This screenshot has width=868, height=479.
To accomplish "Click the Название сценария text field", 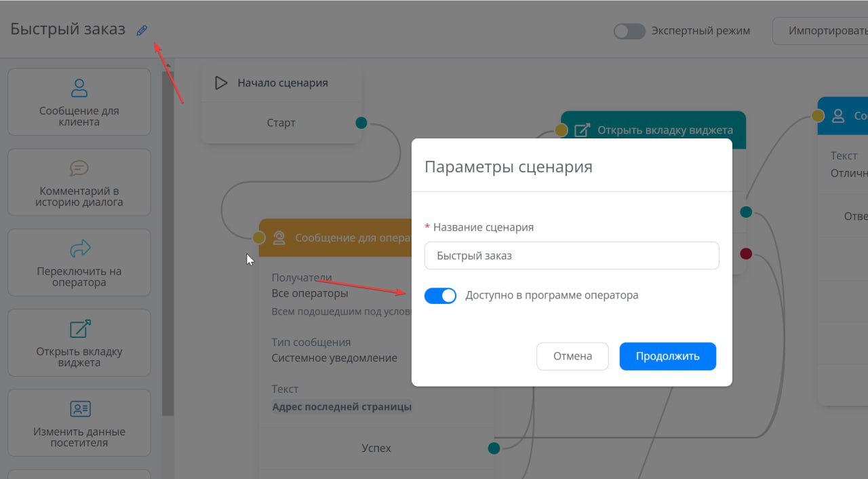I will [571, 256].
